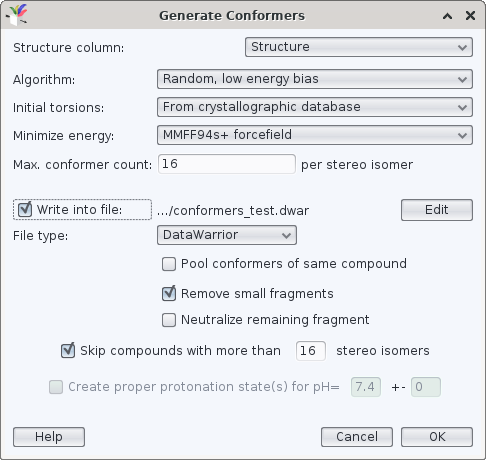
Task: Click the stereo isomers limit field
Action: (x=311, y=351)
